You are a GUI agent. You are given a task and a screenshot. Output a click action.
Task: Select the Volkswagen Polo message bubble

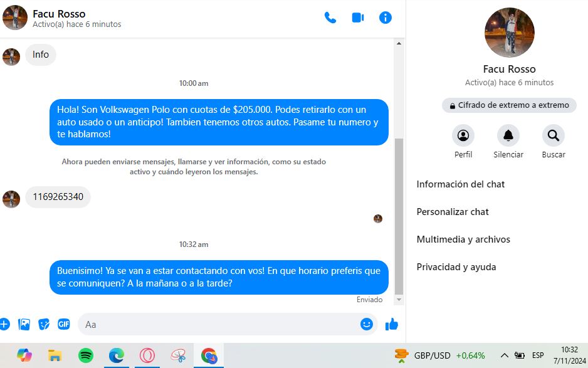coord(219,122)
